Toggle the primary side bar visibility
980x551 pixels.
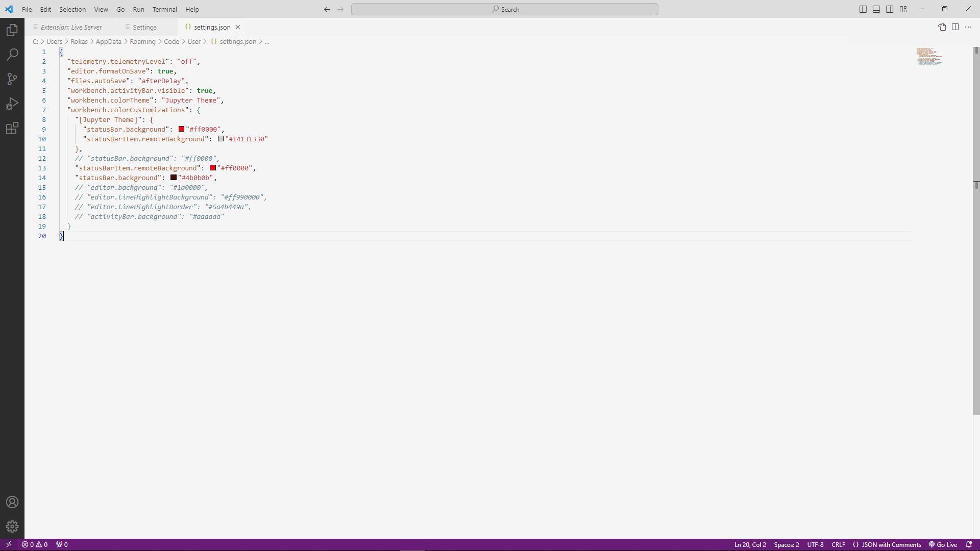click(x=863, y=9)
